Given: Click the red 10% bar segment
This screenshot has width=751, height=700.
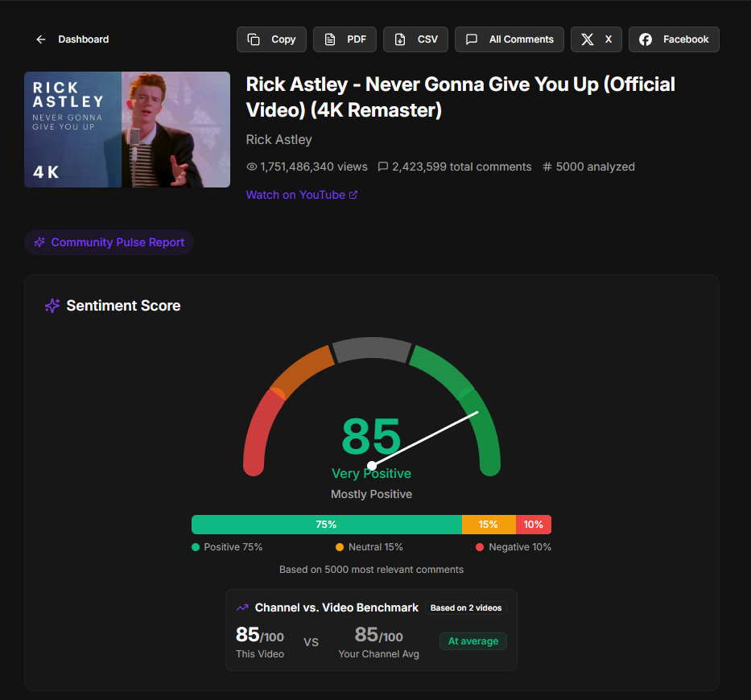Looking at the screenshot, I should click(x=534, y=525).
